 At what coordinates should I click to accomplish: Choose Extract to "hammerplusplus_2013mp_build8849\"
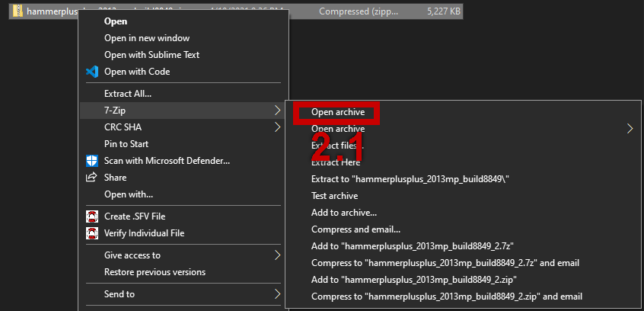pos(411,179)
